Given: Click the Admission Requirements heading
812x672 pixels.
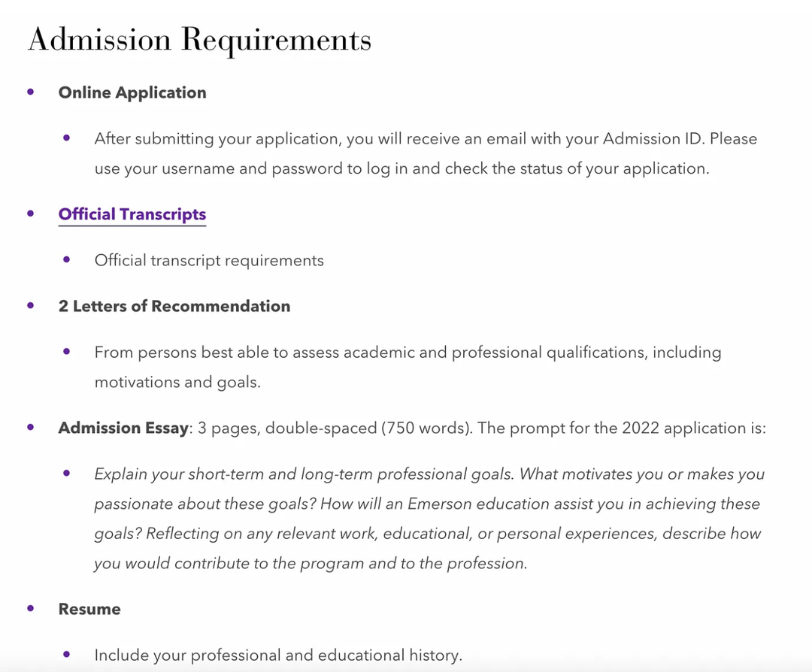Looking at the screenshot, I should point(199,40).
